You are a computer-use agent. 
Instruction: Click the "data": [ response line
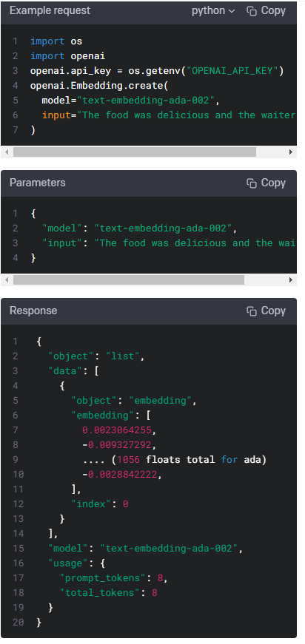click(x=73, y=371)
